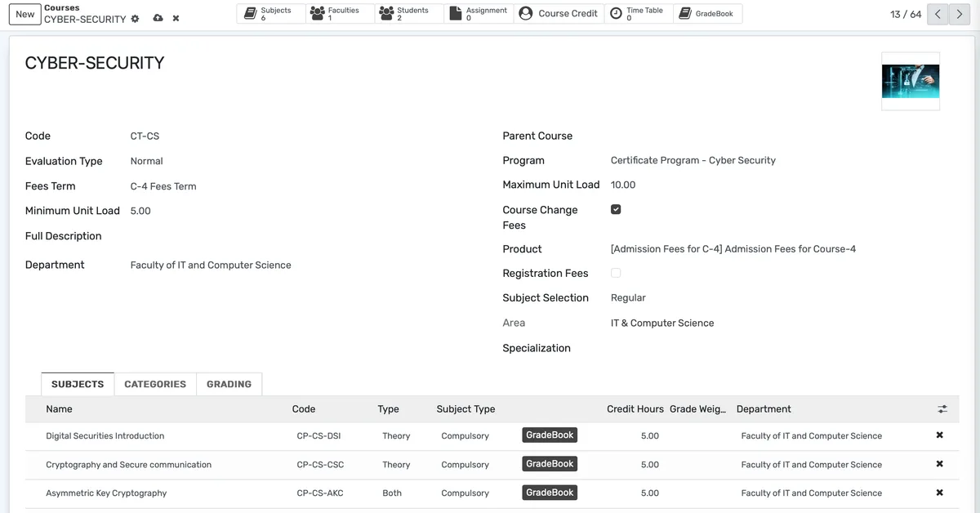Screen dimensions: 980x513
Task: Click the New button
Action: tap(24, 14)
